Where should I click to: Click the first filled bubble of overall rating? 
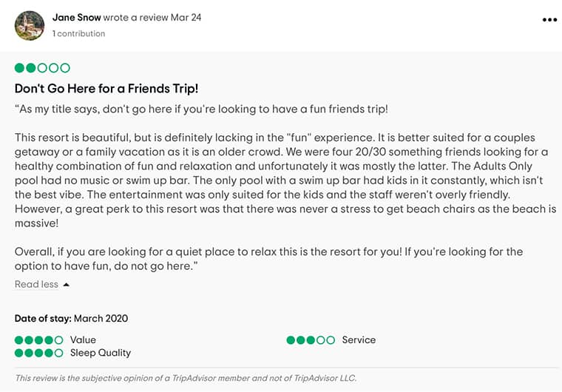tap(19, 68)
